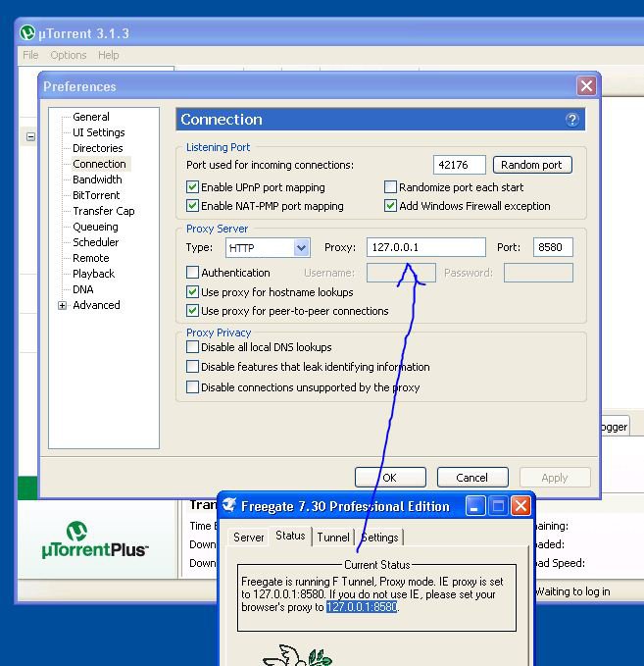Close the Freegate window

tap(520, 506)
